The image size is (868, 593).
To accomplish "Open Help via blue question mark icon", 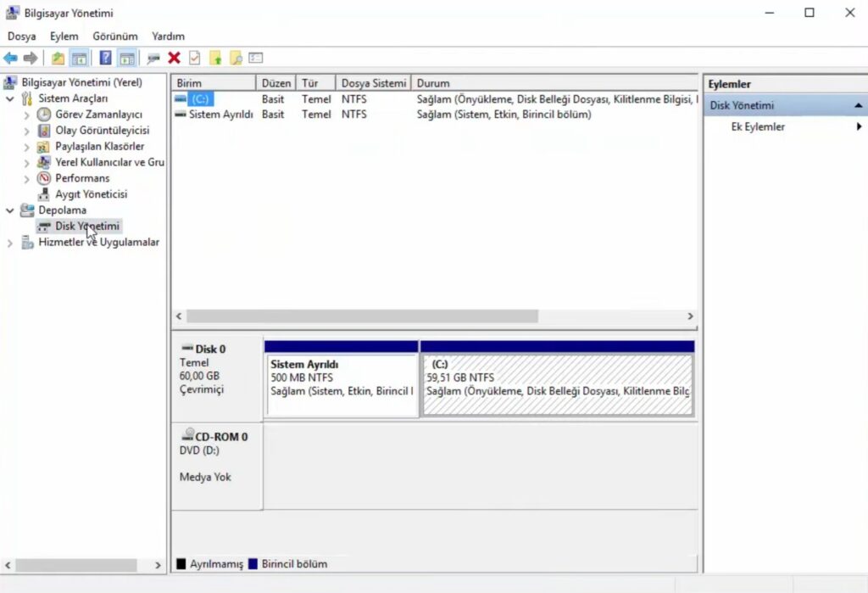I will pyautogui.click(x=105, y=58).
